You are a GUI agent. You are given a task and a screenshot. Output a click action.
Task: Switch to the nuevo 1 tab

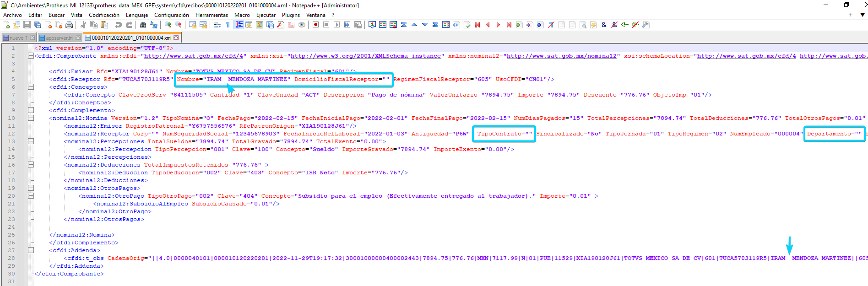[18, 38]
